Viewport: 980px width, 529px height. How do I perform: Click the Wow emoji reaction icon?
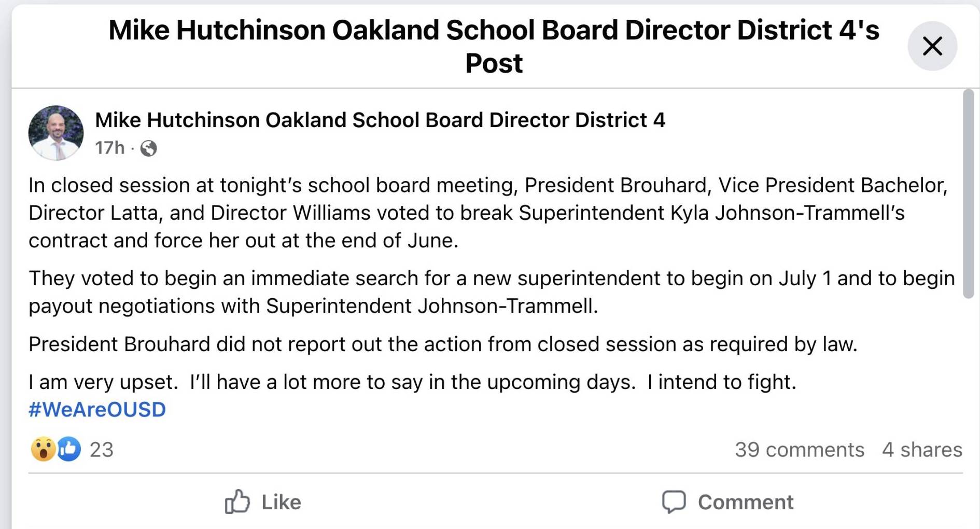pos(43,449)
